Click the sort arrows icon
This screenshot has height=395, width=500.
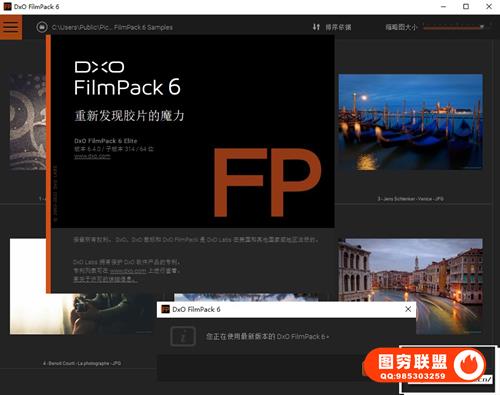pos(316,27)
